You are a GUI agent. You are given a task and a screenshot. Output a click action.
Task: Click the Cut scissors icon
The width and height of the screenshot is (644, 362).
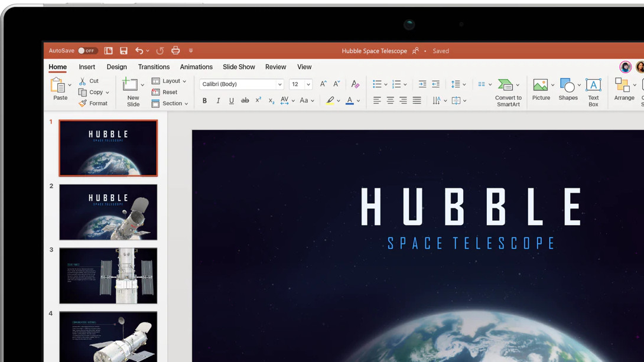[x=83, y=81]
